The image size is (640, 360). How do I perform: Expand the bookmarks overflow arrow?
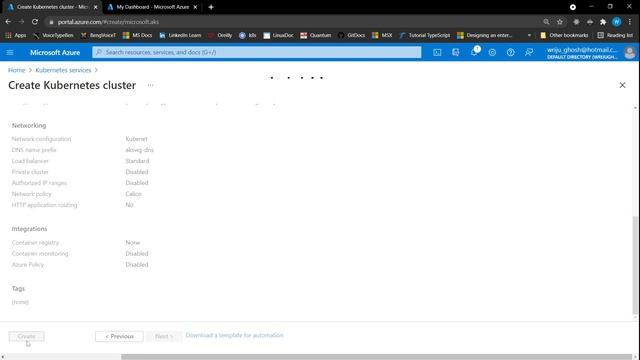click(x=529, y=36)
